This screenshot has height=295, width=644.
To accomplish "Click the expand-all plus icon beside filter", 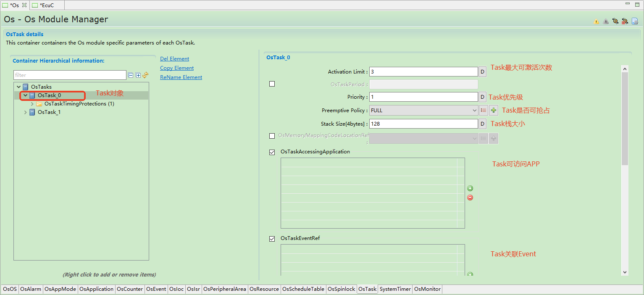I will pos(138,75).
